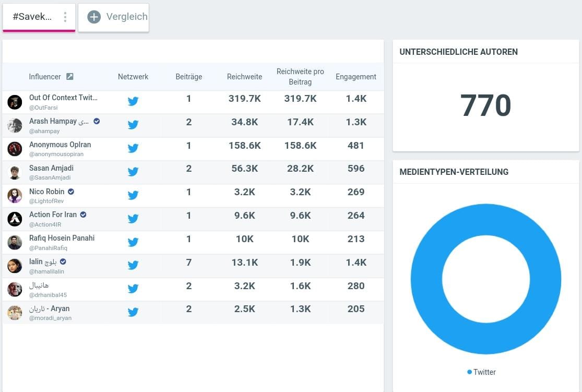This screenshot has height=392, width=582.
Task: Click Twitter icon in Arash Hampay row
Action: click(133, 124)
